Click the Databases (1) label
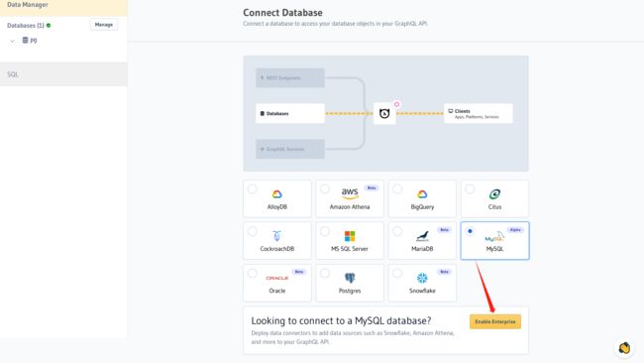Screen dimensions: 644x363 pos(26,26)
